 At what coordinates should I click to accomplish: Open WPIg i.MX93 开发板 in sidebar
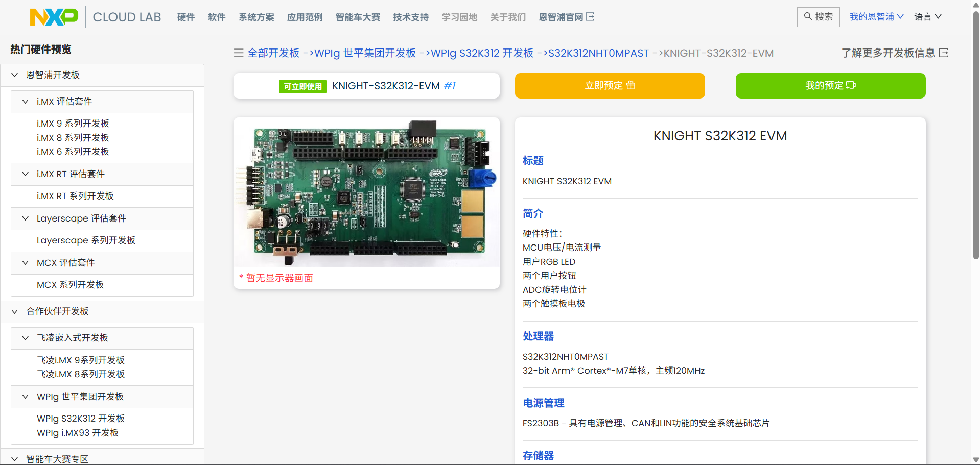(x=78, y=433)
